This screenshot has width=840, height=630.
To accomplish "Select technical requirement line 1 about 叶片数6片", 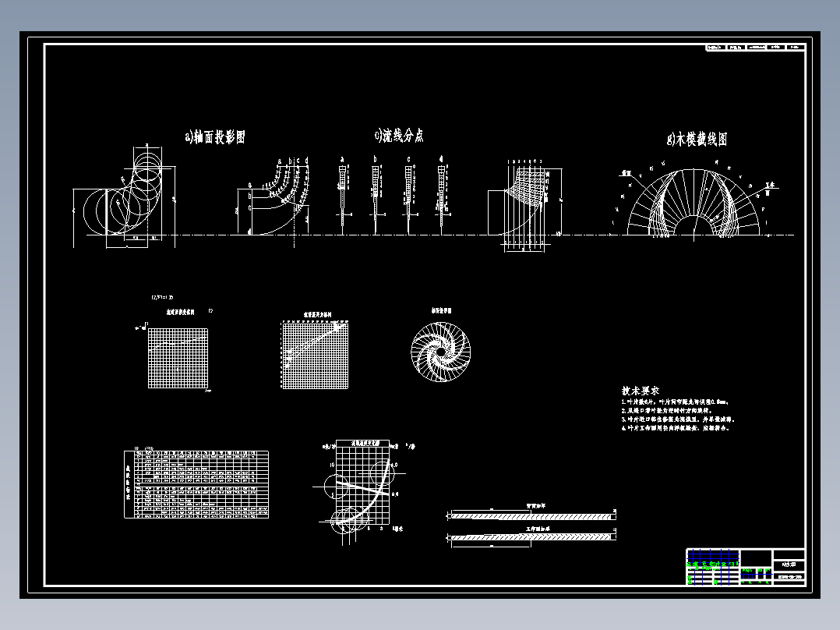I will point(675,402).
